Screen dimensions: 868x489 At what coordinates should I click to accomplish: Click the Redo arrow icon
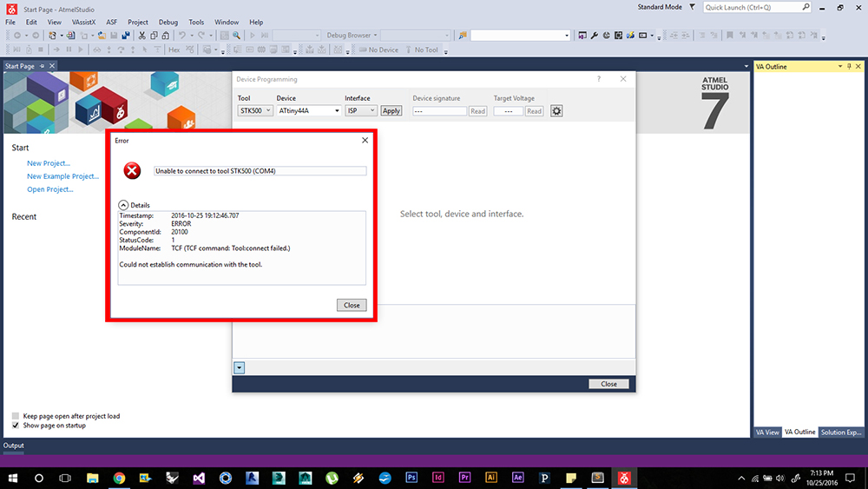[201, 36]
